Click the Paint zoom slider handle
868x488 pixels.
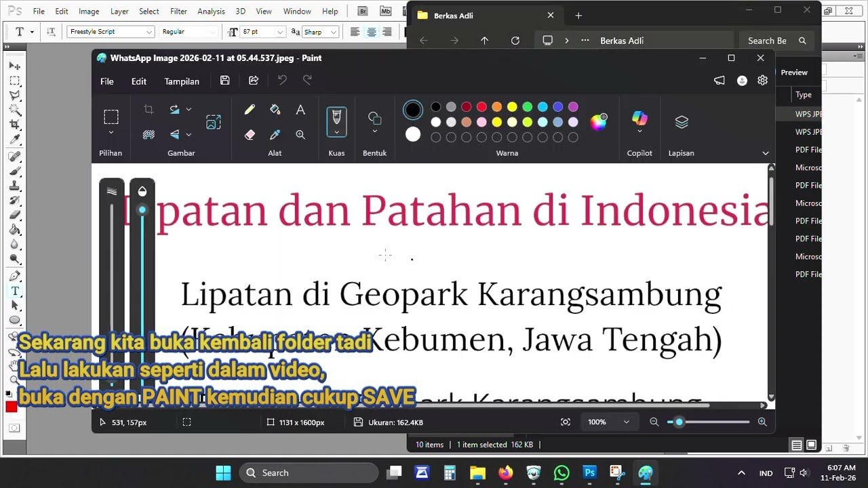[x=679, y=422]
